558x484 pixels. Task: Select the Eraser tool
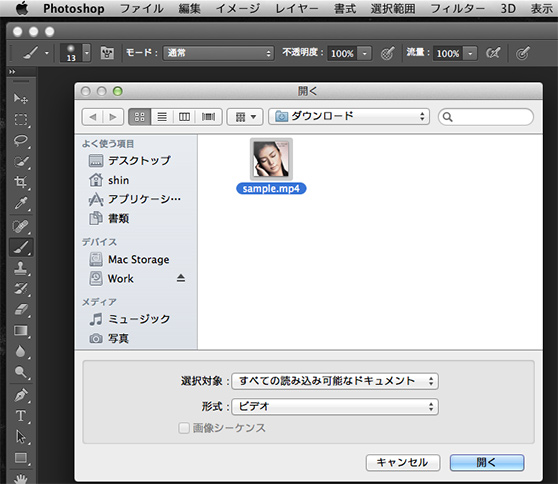click(21, 309)
